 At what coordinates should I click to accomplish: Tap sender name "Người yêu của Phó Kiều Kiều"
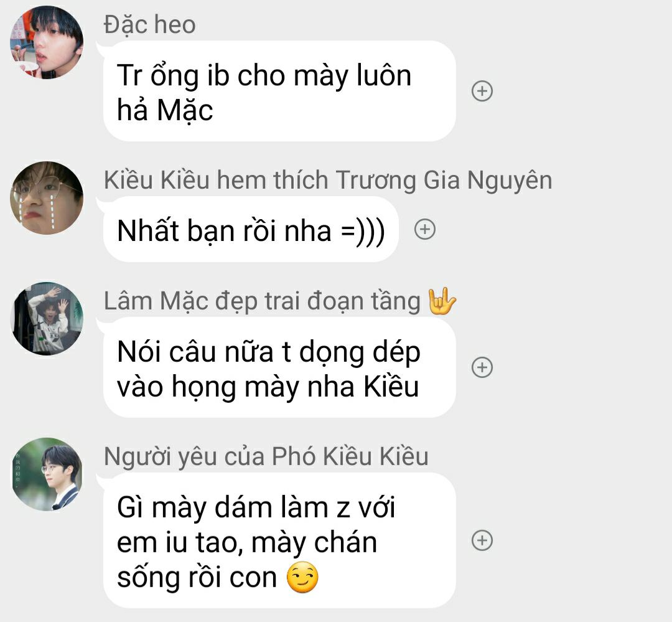tap(266, 456)
